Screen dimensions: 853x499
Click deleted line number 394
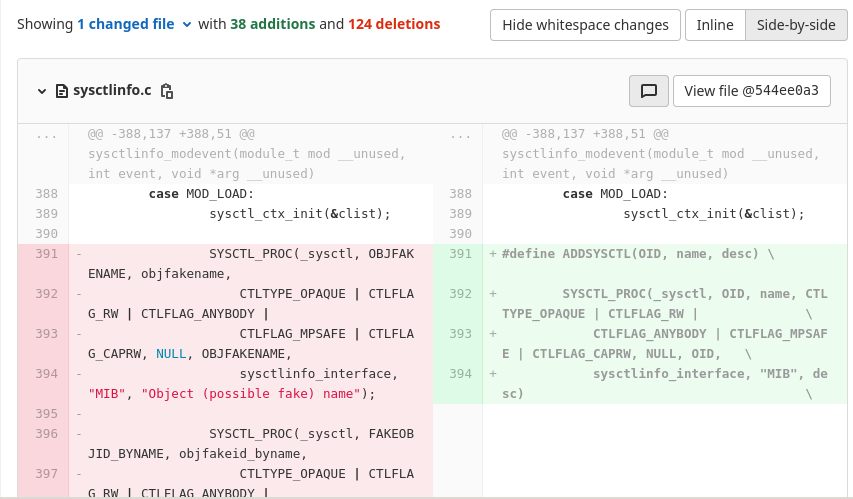click(46, 374)
